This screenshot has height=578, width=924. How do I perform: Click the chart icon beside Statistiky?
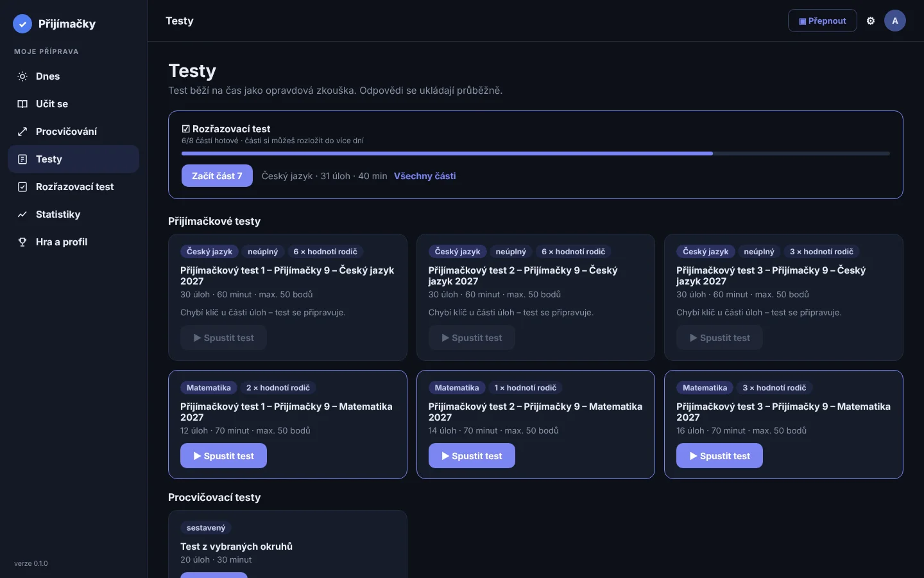click(22, 215)
